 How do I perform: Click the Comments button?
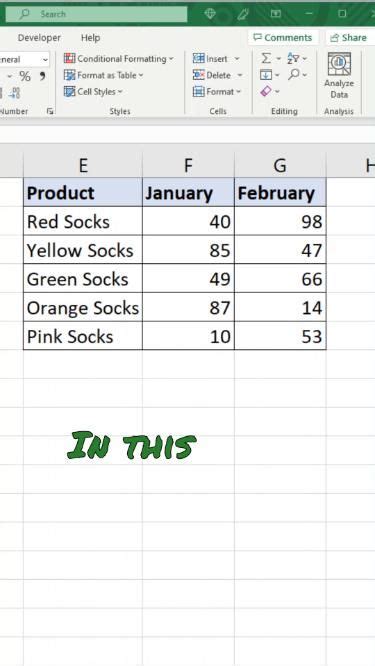[283, 38]
